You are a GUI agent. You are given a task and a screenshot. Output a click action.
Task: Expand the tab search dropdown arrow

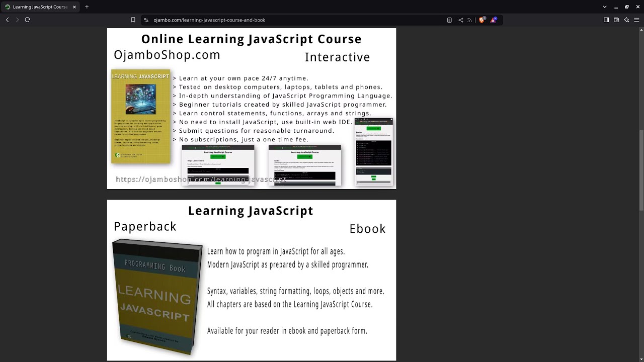pos(604,7)
